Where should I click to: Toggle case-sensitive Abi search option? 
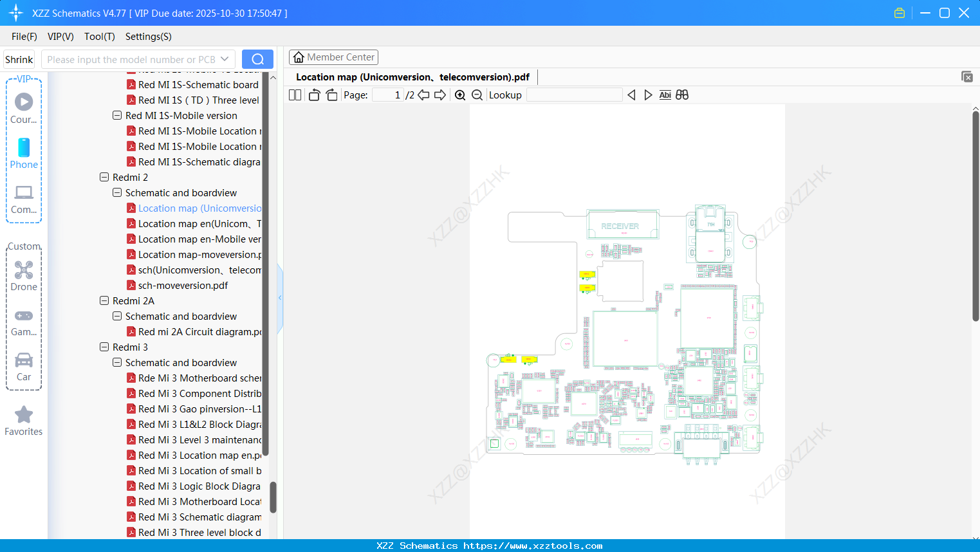(665, 95)
